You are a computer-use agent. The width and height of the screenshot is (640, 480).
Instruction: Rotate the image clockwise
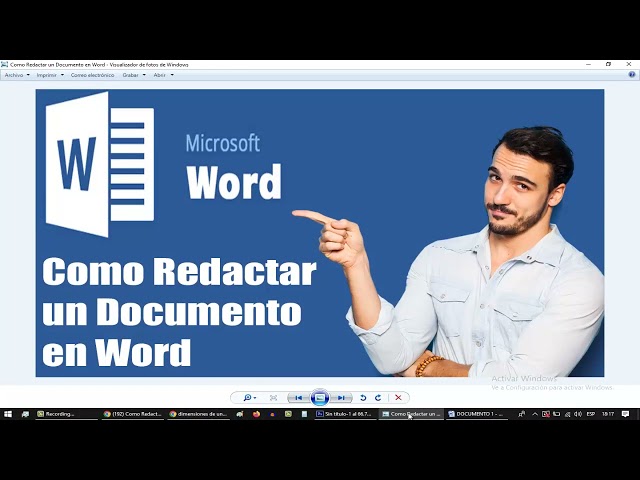click(x=378, y=398)
